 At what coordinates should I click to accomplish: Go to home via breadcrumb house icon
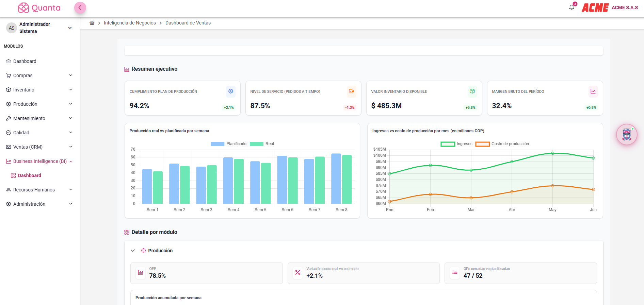pos(92,23)
